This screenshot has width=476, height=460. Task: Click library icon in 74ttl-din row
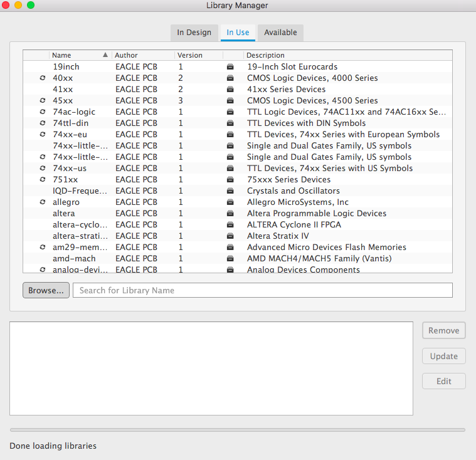[x=230, y=123]
